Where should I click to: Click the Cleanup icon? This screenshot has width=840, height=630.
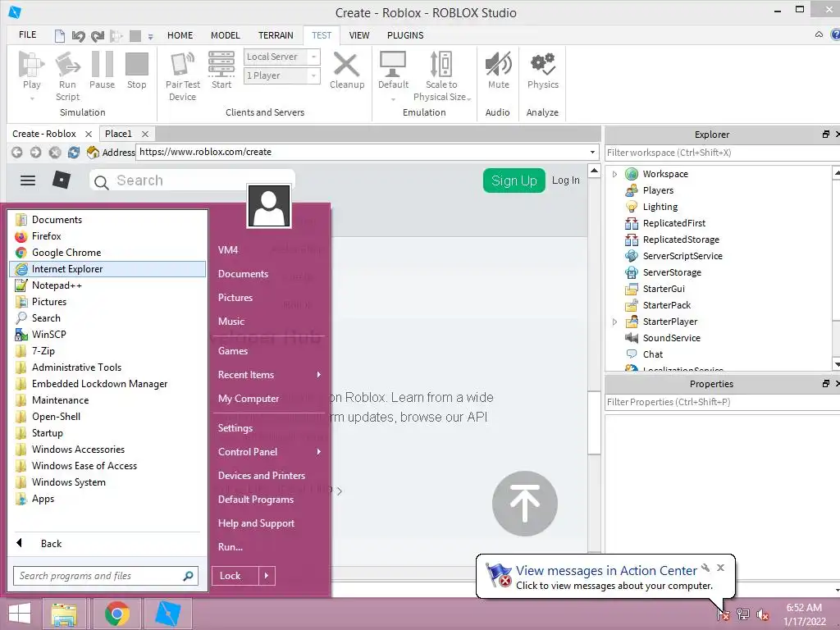coord(347,64)
